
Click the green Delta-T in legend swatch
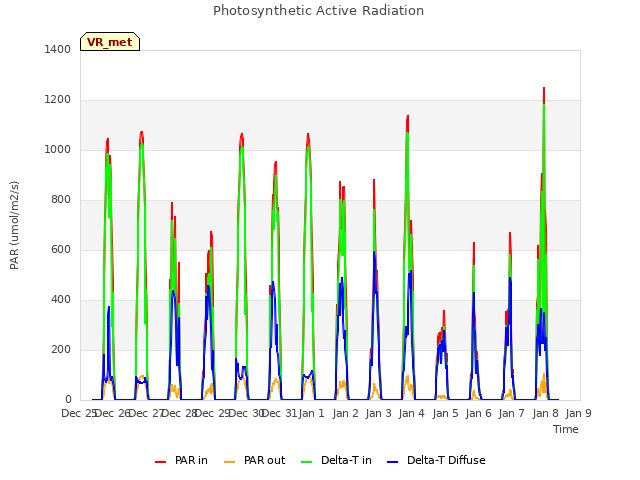[307, 462]
